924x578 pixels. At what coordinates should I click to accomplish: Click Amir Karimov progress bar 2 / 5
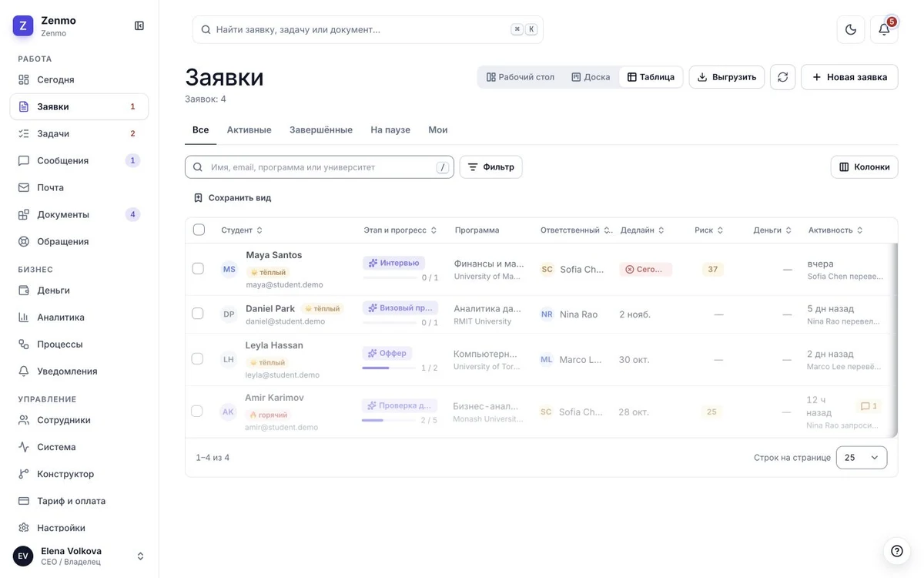tap(389, 421)
